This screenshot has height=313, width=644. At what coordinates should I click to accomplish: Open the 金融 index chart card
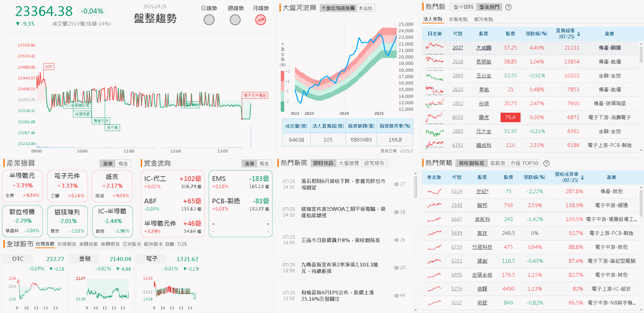click(x=101, y=282)
